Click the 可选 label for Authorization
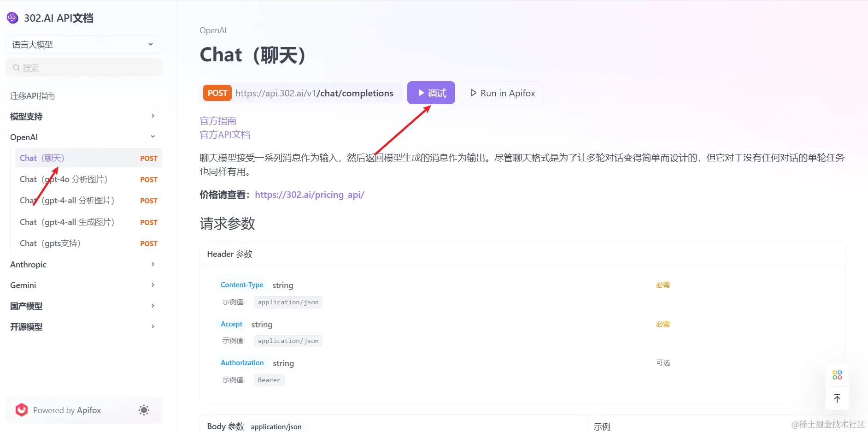The width and height of the screenshot is (868, 432). pyautogui.click(x=663, y=363)
